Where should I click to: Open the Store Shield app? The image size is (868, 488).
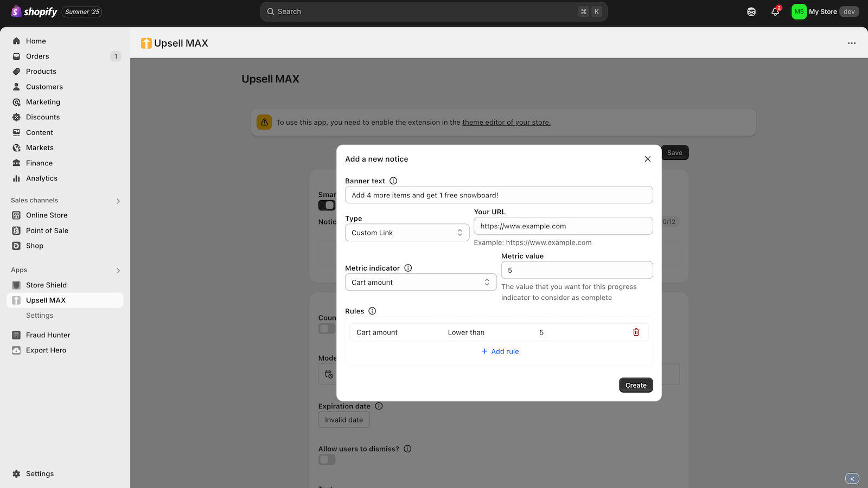click(x=46, y=285)
